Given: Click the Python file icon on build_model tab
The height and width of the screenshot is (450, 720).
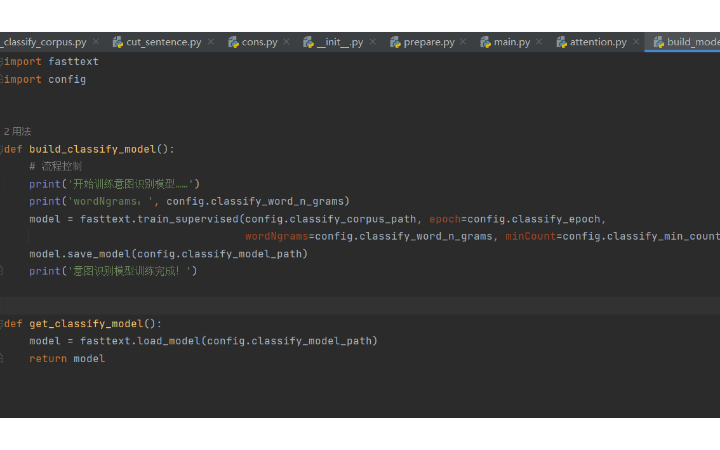Looking at the screenshot, I should click(659, 42).
